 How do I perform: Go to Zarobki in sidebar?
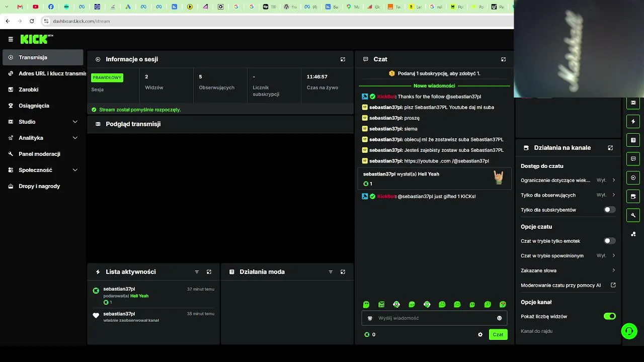coord(43,89)
